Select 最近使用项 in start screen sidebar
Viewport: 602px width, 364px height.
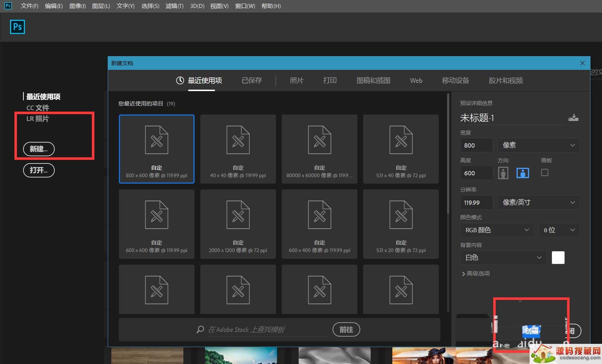pyautogui.click(x=43, y=96)
